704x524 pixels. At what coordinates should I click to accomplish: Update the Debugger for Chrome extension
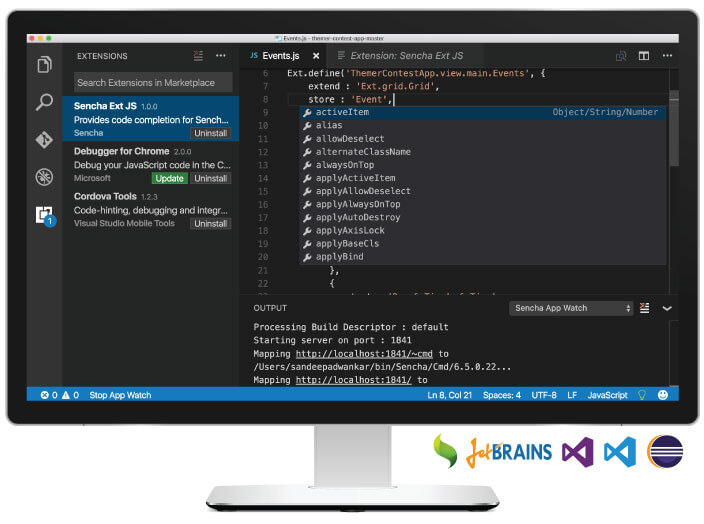click(169, 178)
